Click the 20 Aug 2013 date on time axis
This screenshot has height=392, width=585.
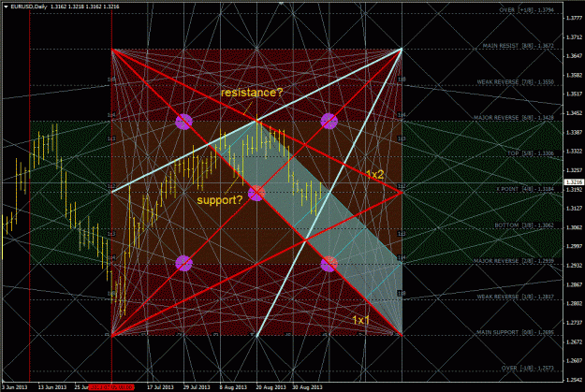tap(271, 387)
